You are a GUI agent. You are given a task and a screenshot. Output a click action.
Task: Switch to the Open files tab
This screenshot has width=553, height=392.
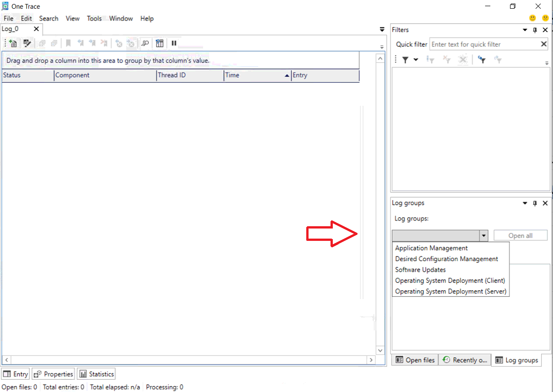coord(415,360)
